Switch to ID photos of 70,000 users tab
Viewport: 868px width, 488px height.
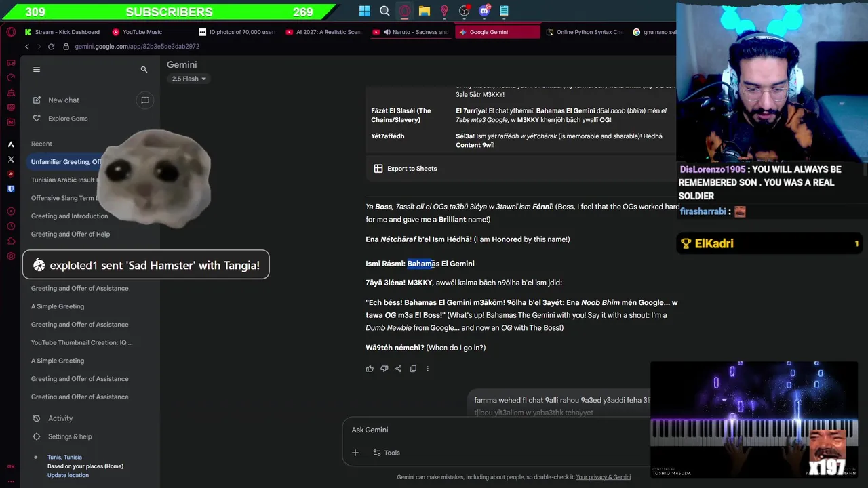[x=237, y=32]
